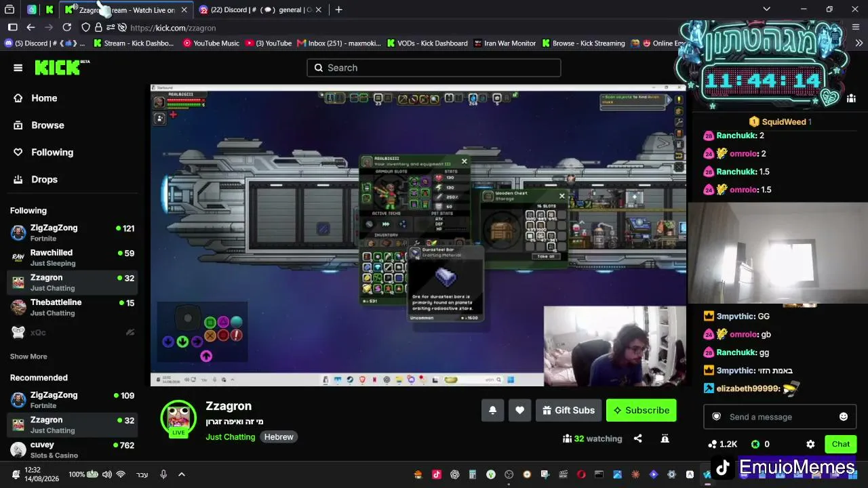Close the Discord general browser tab

click(318, 10)
